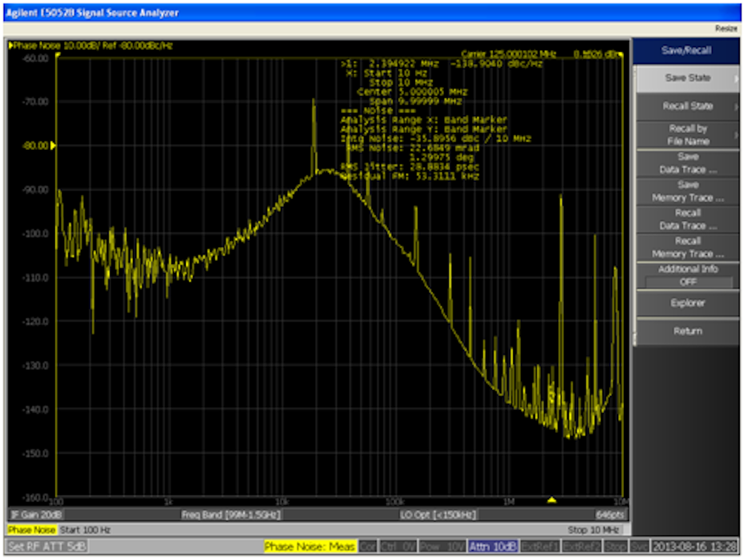The image size is (745, 560).
Task: Click the 2013-08-16 13:28 date time display
Action: click(694, 547)
